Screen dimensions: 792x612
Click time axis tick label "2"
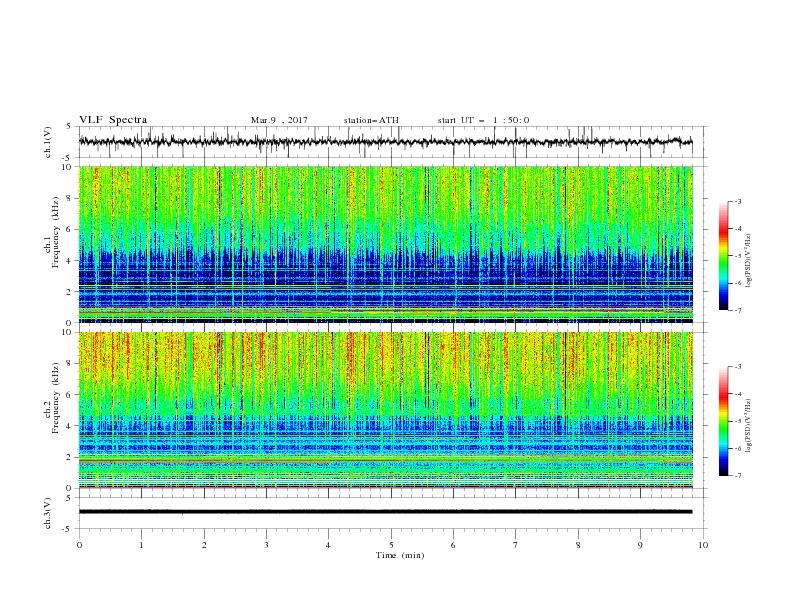[x=204, y=545]
